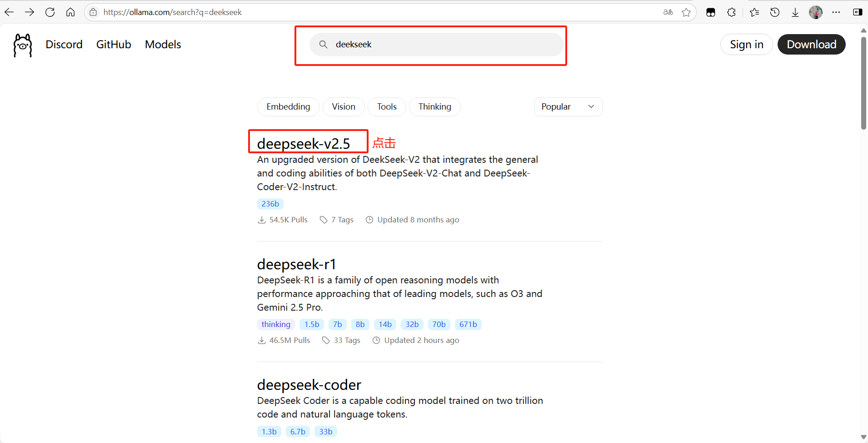
Task: Open the browser home page icon
Action: [70, 12]
